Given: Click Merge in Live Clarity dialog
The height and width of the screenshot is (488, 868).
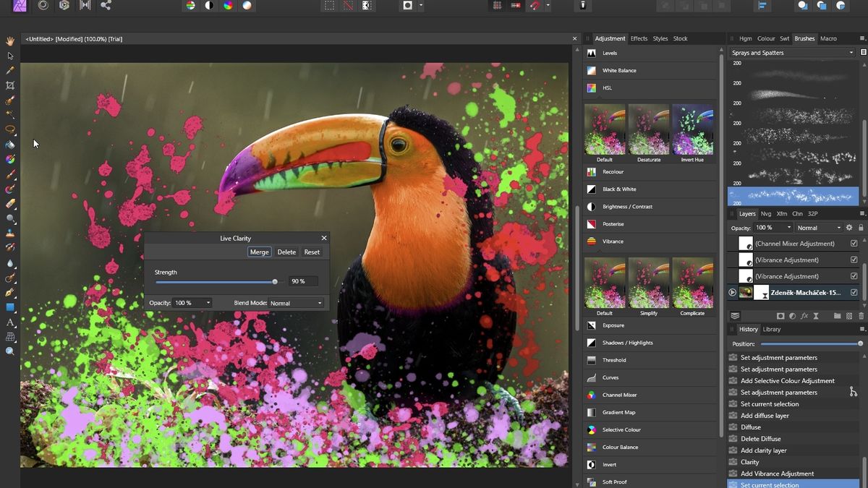Looking at the screenshot, I should [x=260, y=252].
